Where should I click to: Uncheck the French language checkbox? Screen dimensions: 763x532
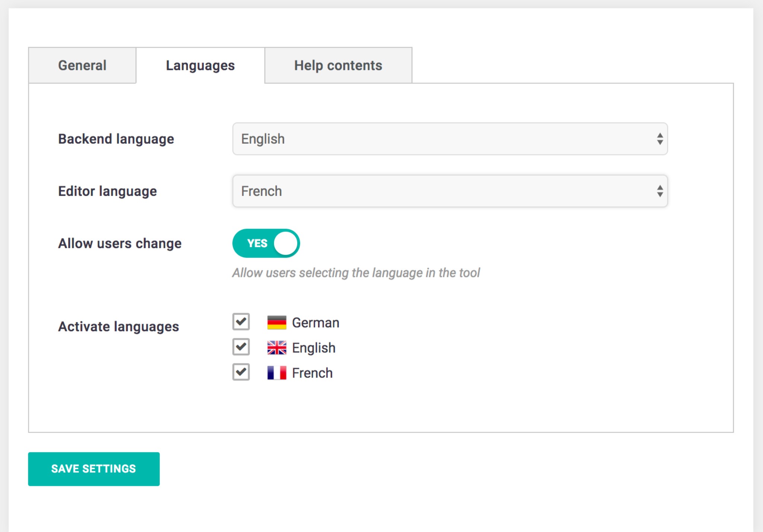(241, 372)
